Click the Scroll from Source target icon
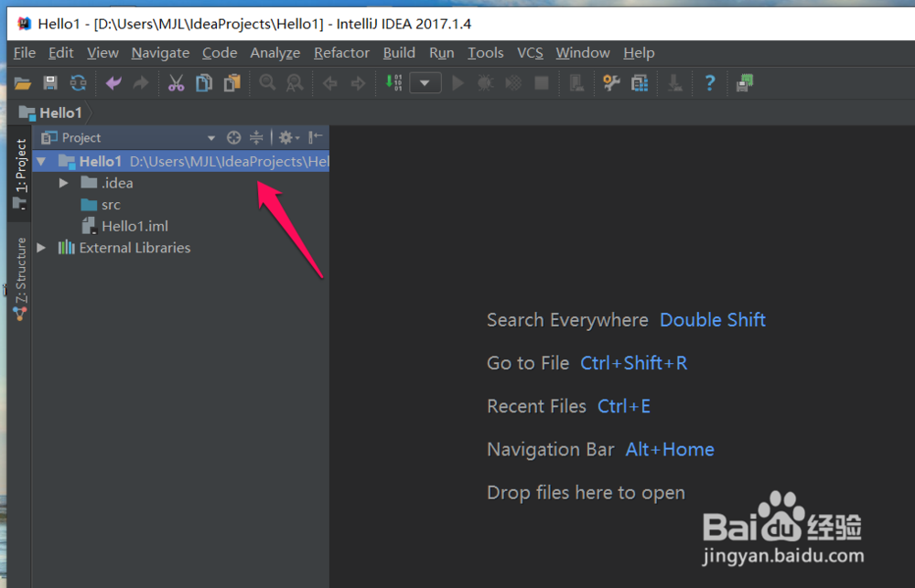 (x=233, y=138)
